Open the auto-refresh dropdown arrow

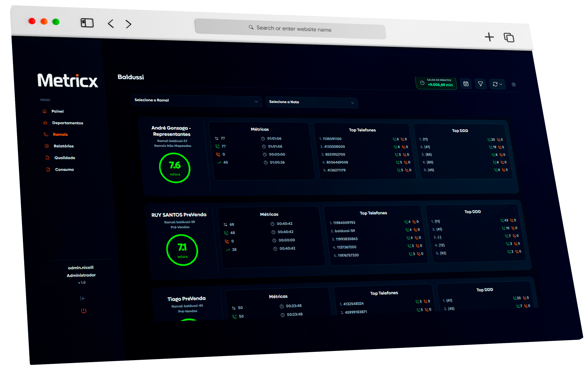tap(501, 84)
